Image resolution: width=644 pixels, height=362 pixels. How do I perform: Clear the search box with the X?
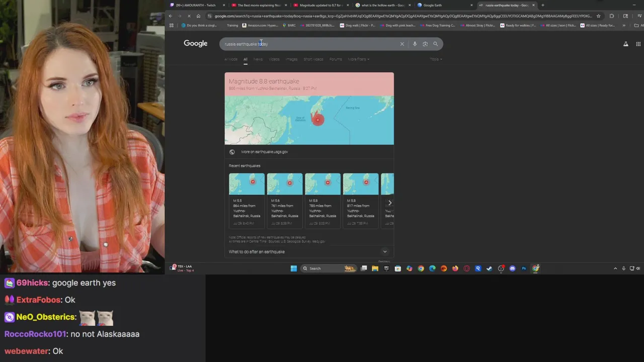pyautogui.click(x=402, y=44)
